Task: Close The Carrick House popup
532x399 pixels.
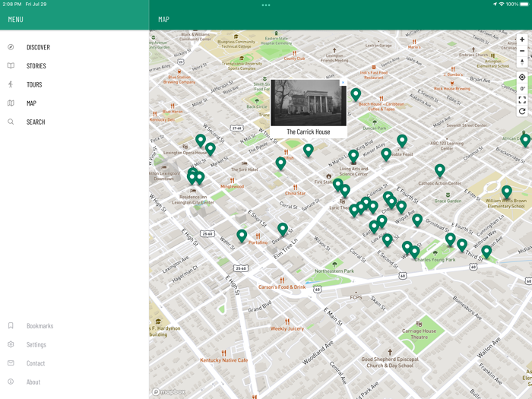Action: click(343, 82)
